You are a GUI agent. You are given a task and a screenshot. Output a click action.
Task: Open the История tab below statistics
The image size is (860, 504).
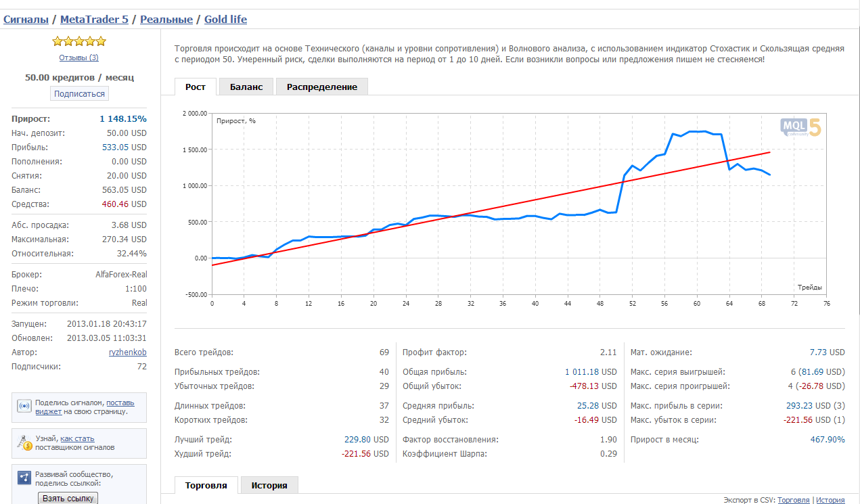269,485
